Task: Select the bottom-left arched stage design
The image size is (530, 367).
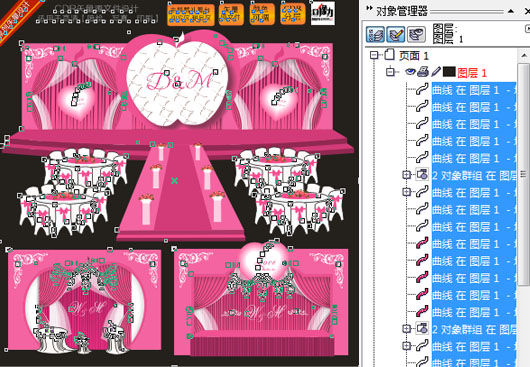Action: click(84, 301)
